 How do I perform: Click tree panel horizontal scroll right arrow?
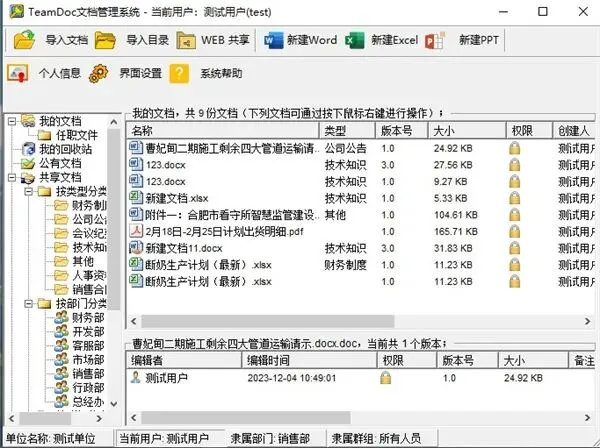[99, 419]
